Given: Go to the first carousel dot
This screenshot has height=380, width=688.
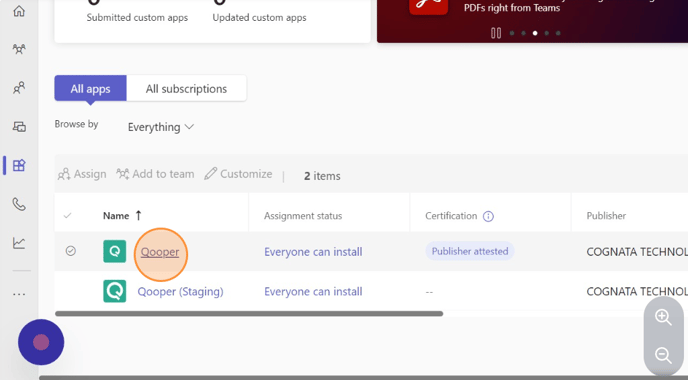Looking at the screenshot, I should coord(512,33).
